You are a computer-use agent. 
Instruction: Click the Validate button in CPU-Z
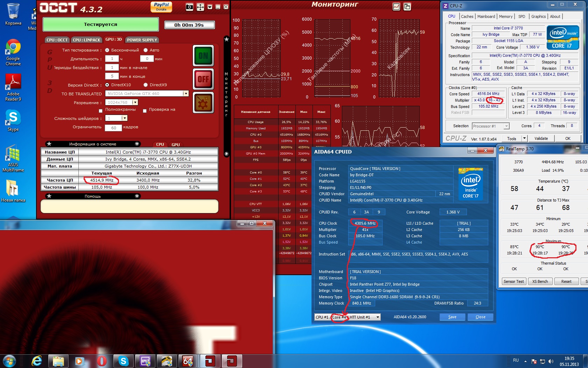tap(541, 138)
